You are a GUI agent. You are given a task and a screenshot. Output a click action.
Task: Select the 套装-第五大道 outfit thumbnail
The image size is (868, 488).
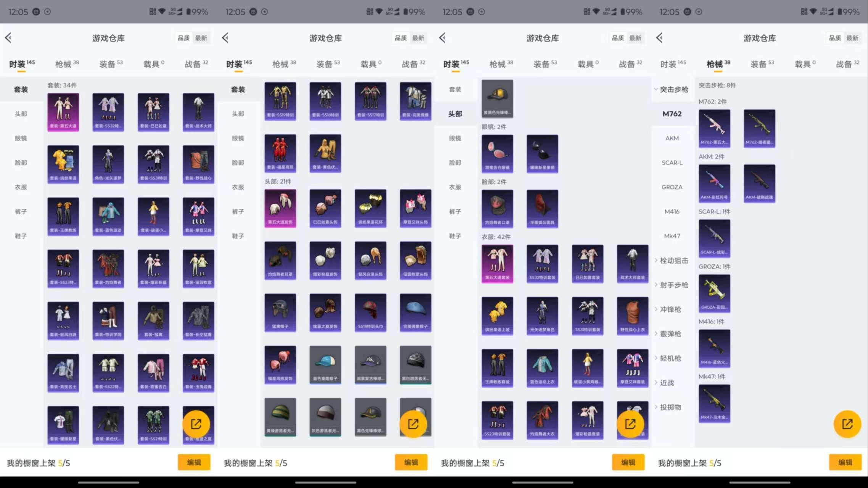click(63, 111)
